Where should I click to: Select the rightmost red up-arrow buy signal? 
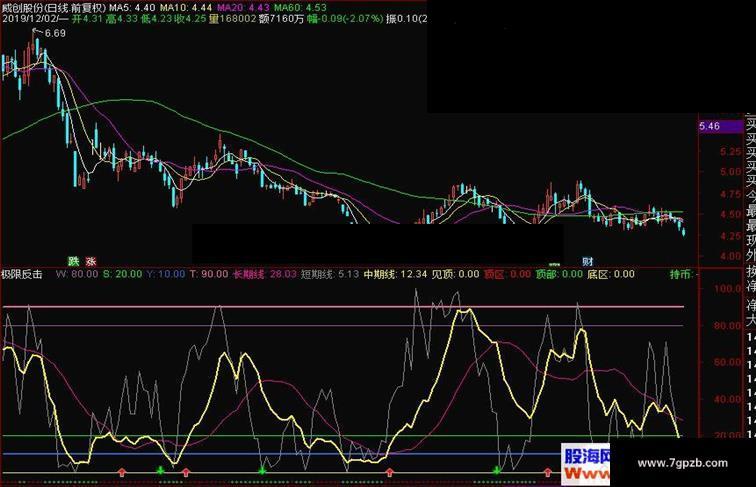548,472
